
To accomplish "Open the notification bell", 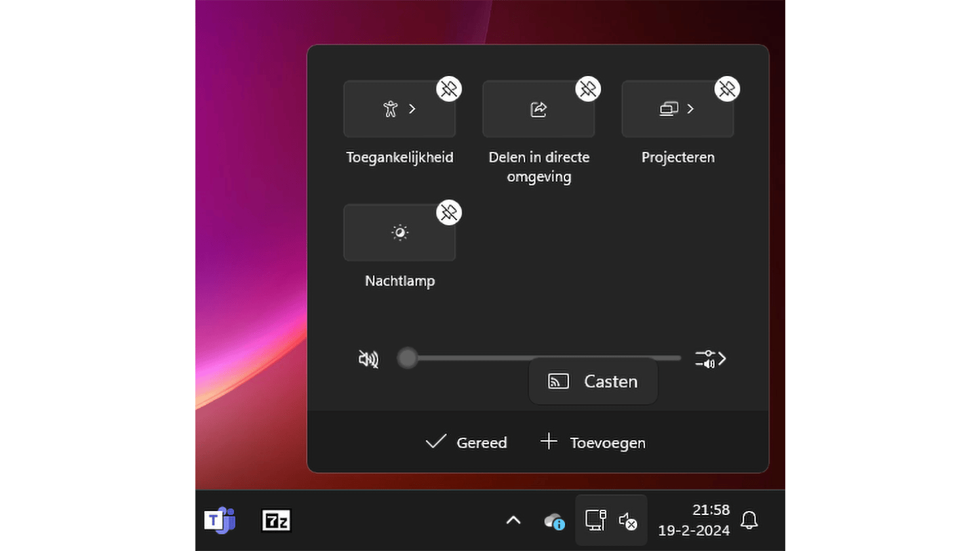I will click(749, 520).
